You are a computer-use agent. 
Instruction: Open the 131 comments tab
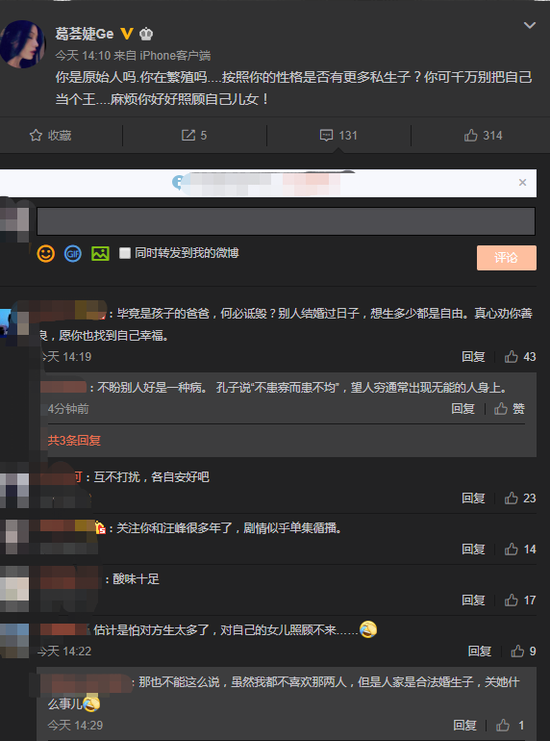(x=338, y=136)
